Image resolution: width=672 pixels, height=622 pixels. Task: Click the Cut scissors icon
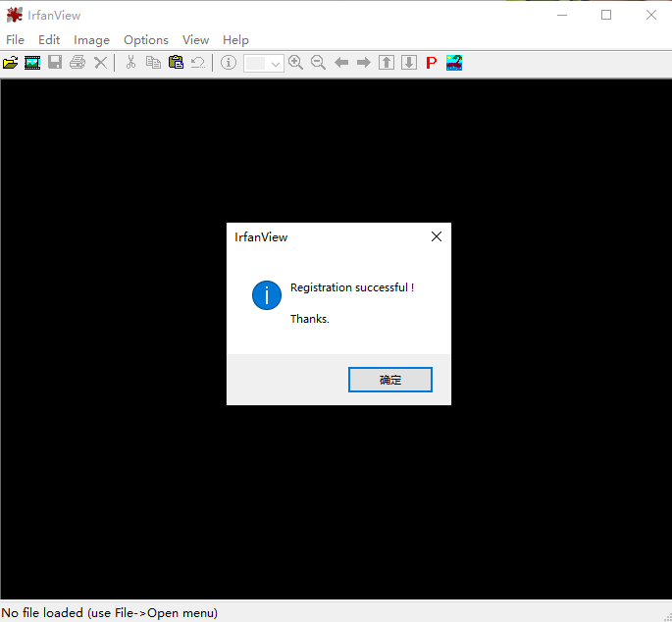[x=130, y=63]
